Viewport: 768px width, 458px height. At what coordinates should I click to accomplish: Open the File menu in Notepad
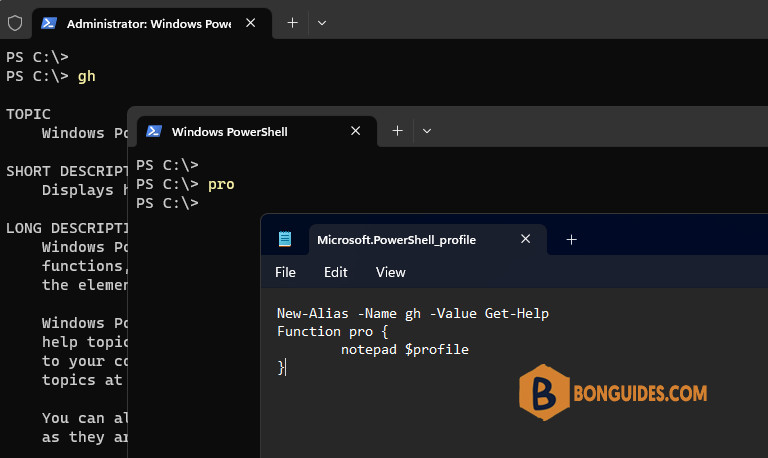[285, 272]
